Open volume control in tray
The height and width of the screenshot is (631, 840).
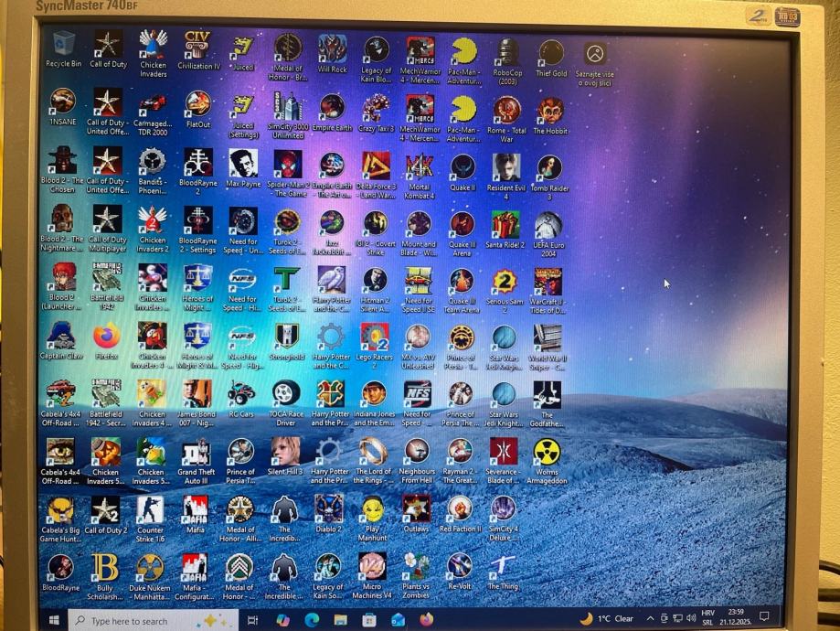pos(691,618)
